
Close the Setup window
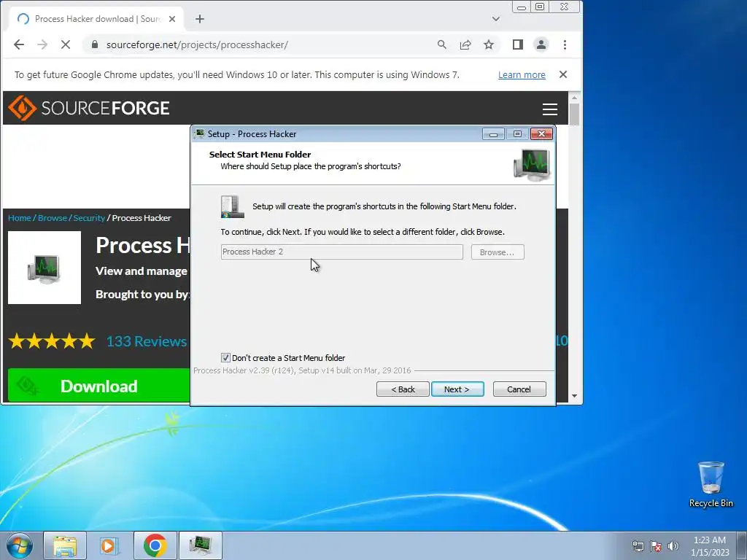542,134
